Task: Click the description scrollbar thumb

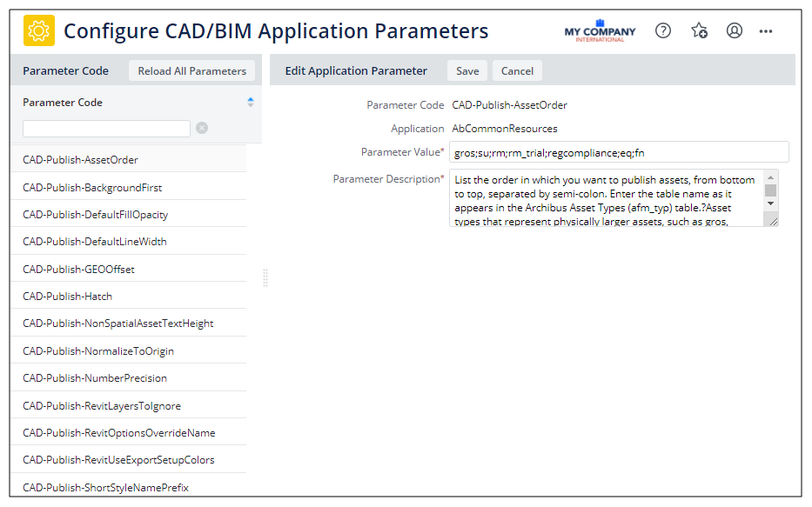Action: pos(770,190)
